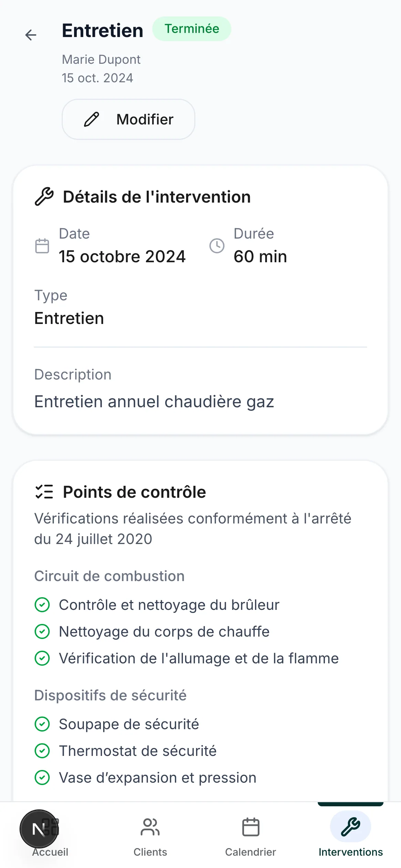The width and height of the screenshot is (401, 868).
Task: Click the round N dev-tools badge
Action: (39, 829)
